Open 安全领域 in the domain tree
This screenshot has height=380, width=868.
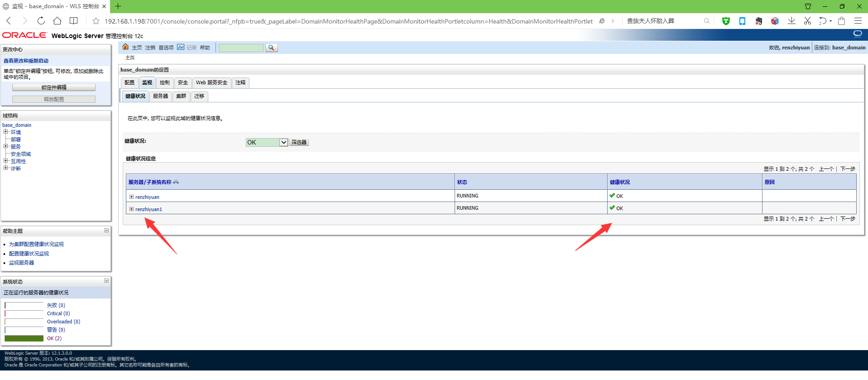(21, 154)
